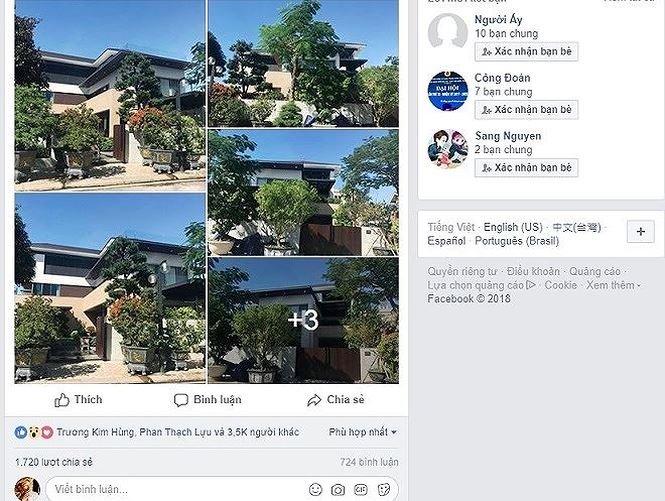The height and width of the screenshot is (501, 665).
Task: Open the 724 bình luận comments link
Action: tap(369, 462)
